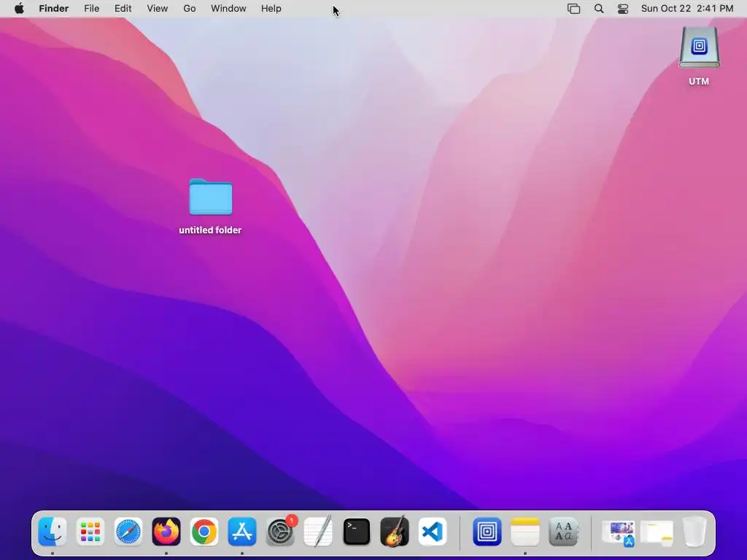The width and height of the screenshot is (747, 560).
Task: Open the Finder menu in menu bar
Action: click(54, 9)
